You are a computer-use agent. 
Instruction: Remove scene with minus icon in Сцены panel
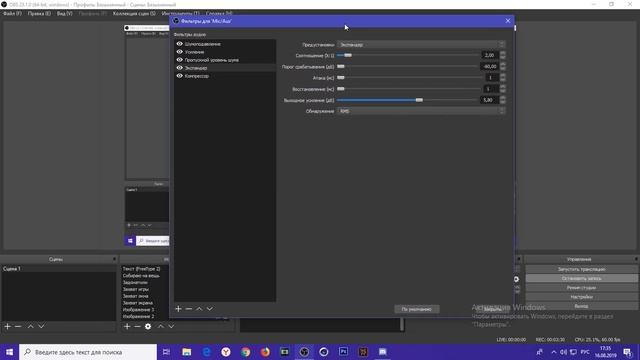(18, 327)
